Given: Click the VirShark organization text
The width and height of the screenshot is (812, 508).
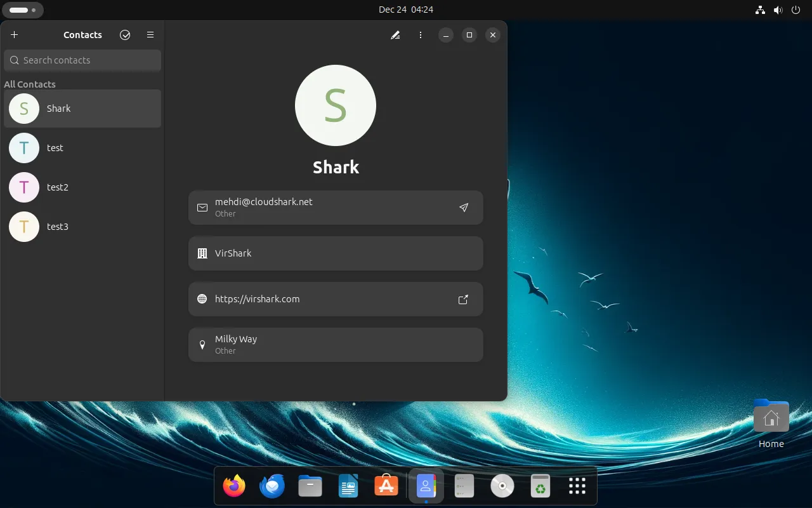Looking at the screenshot, I should click(x=233, y=253).
